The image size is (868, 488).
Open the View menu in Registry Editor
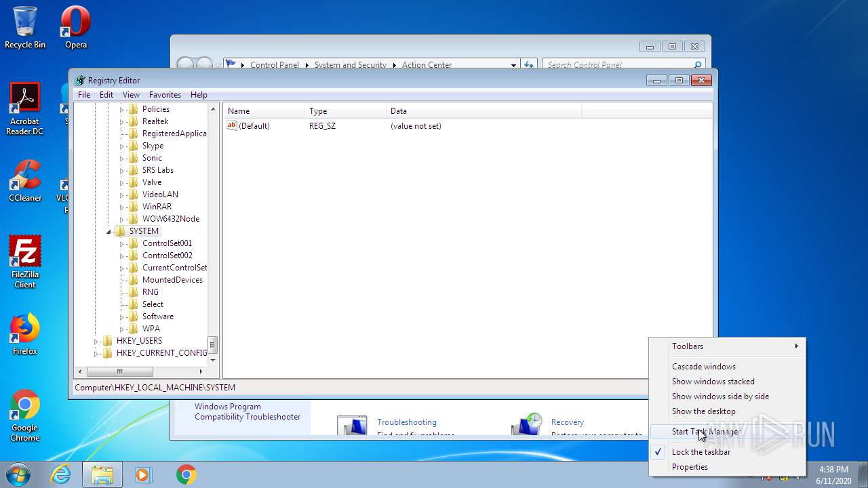click(x=131, y=95)
